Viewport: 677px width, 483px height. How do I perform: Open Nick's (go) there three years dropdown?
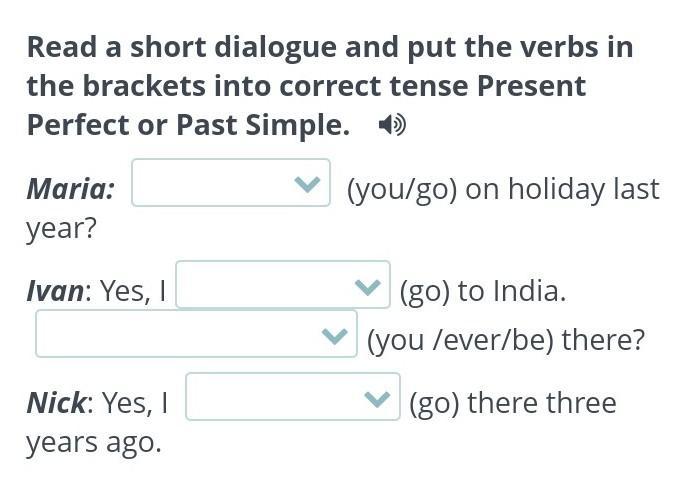[293, 396]
